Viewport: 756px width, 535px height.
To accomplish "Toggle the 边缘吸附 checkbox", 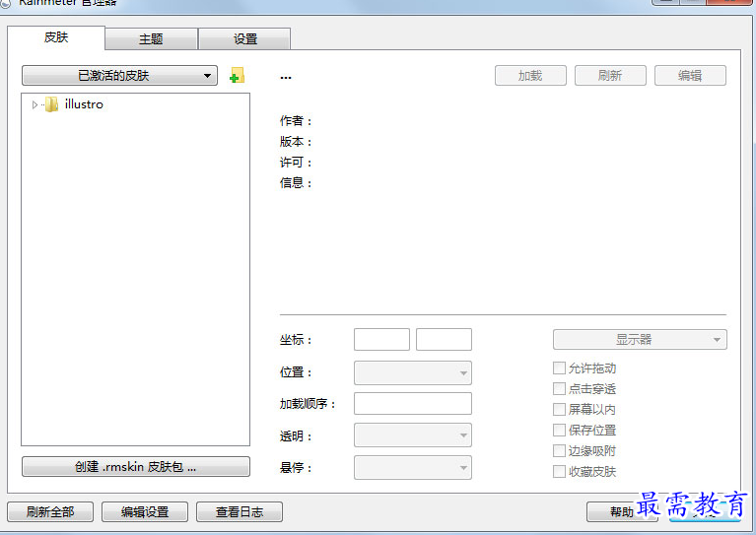I will 559,450.
